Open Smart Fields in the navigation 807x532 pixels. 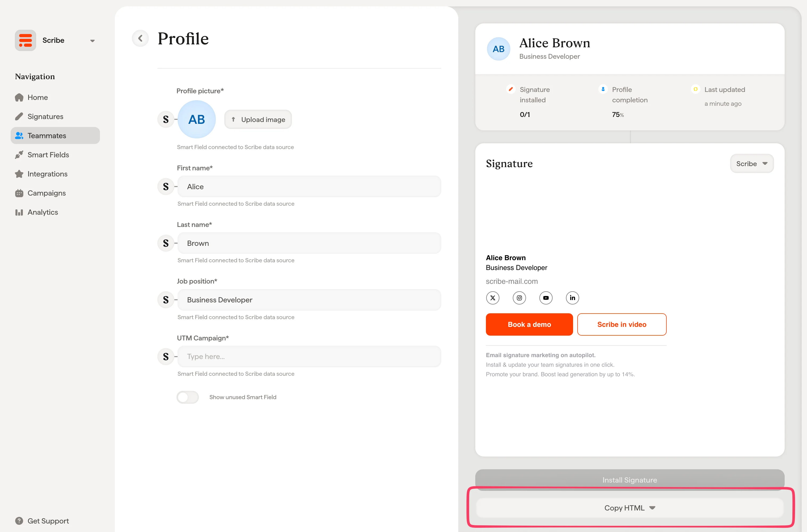click(x=55, y=155)
